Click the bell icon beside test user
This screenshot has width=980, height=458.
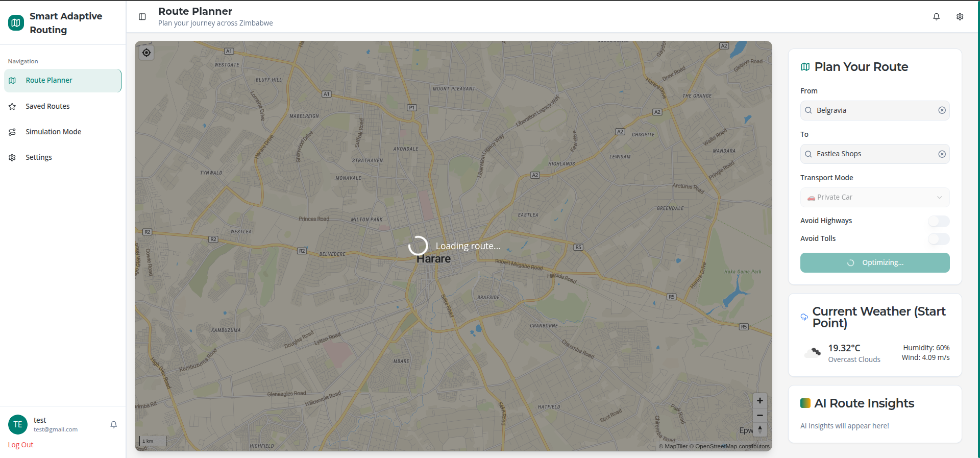(114, 424)
